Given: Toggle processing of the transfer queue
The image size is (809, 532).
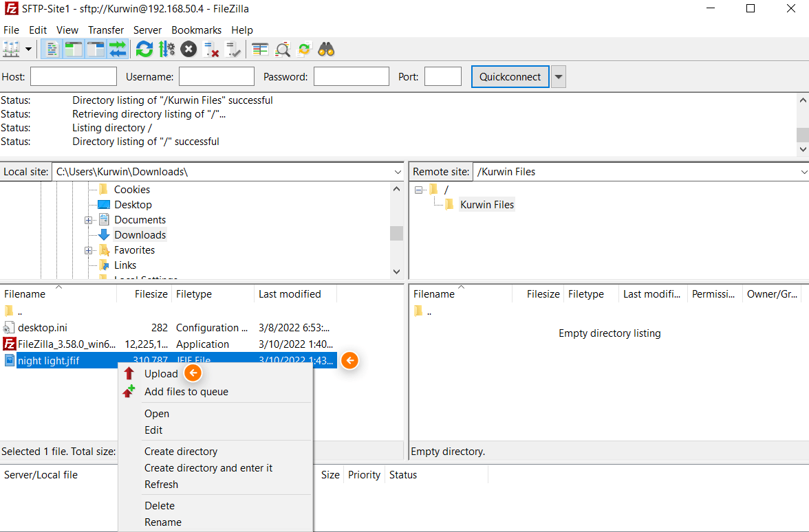Looking at the screenshot, I should [x=166, y=49].
